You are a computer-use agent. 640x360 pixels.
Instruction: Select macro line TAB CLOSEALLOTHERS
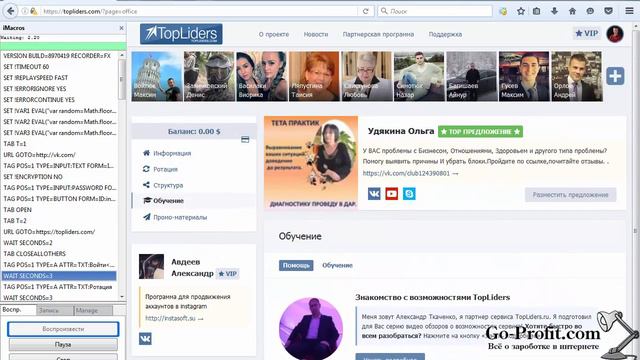[59, 253]
